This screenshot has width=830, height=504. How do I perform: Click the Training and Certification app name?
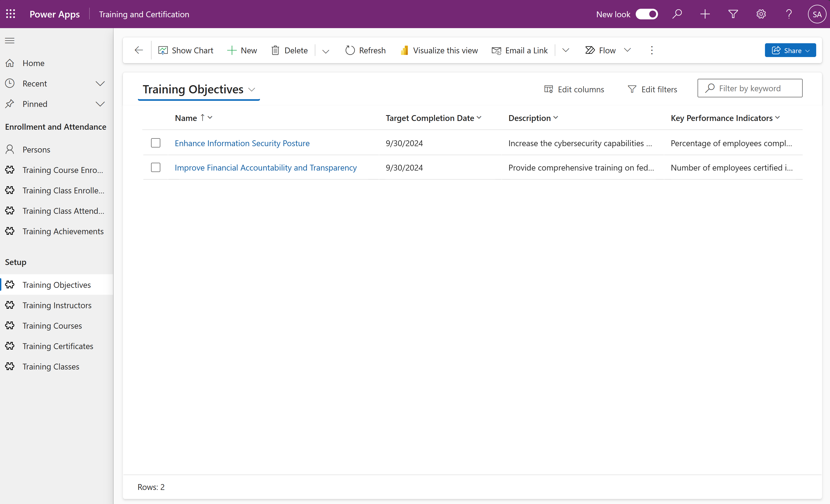(144, 14)
